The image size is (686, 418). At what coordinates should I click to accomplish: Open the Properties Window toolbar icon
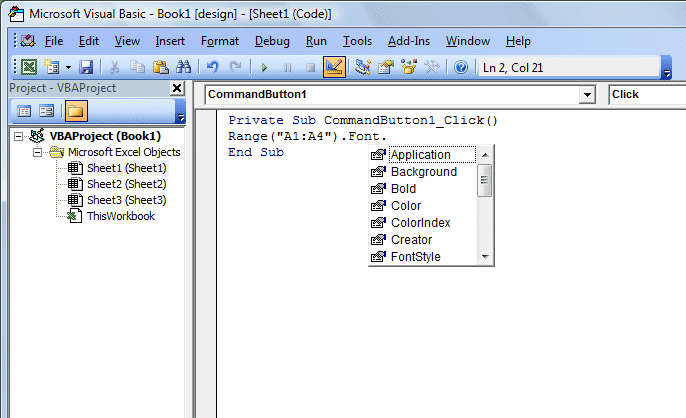point(385,67)
